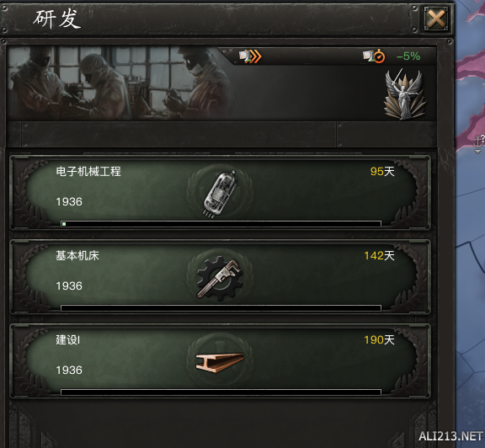Viewport: 485px width, 448px height.
Task: Click the 95天 remaining time label
Action: [x=382, y=172]
